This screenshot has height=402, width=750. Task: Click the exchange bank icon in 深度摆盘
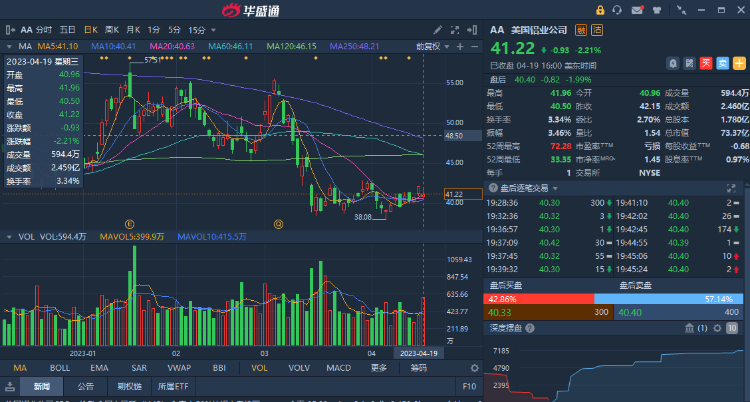(689, 328)
